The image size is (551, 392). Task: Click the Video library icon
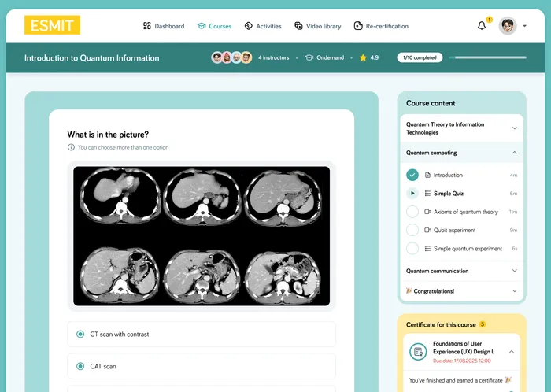click(x=298, y=26)
